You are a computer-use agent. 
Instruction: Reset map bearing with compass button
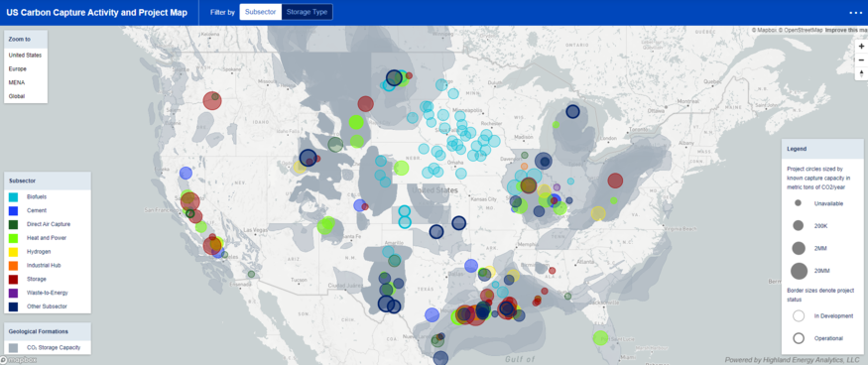coord(861,73)
